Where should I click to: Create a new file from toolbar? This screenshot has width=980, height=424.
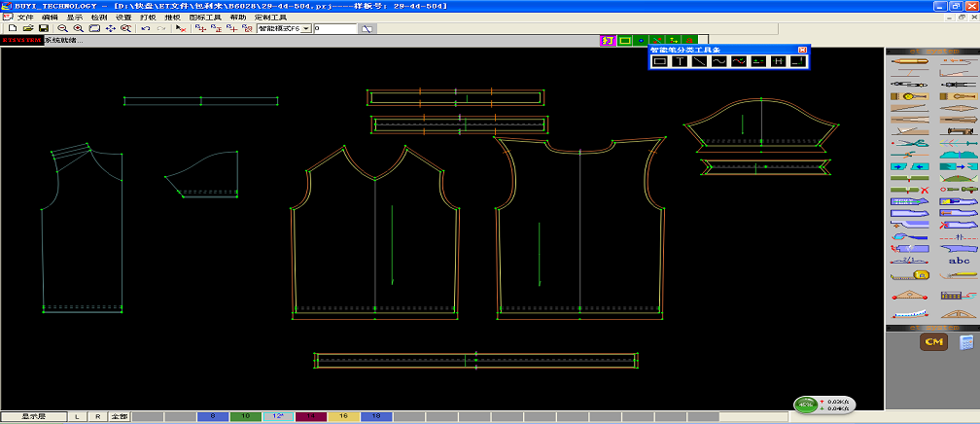coord(12,28)
